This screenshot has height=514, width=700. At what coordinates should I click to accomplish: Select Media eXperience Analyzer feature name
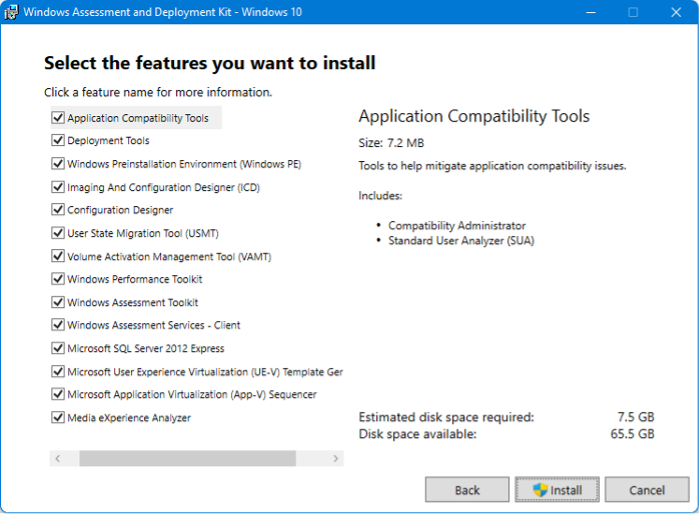coord(128,417)
